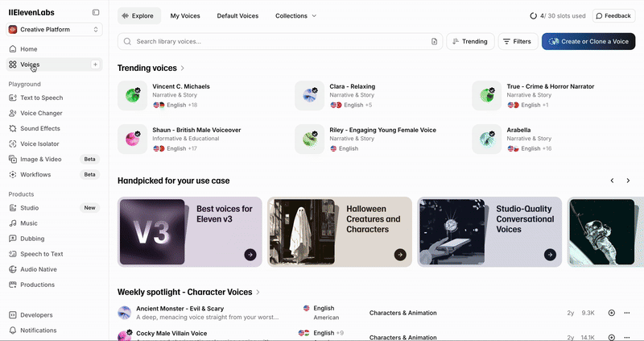Switch to the My Voices tab
Image resolution: width=644 pixels, height=341 pixels.
(x=186, y=15)
